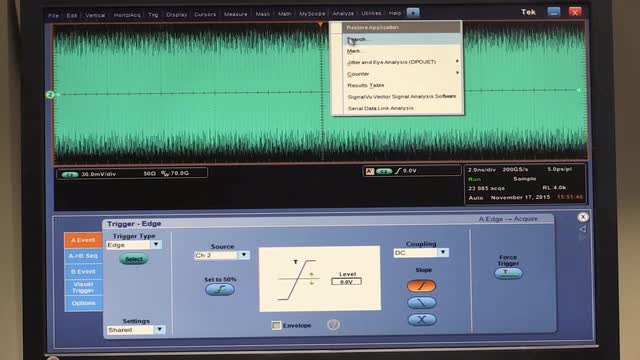
Task: Select the either edge slope button
Action: tap(422, 320)
